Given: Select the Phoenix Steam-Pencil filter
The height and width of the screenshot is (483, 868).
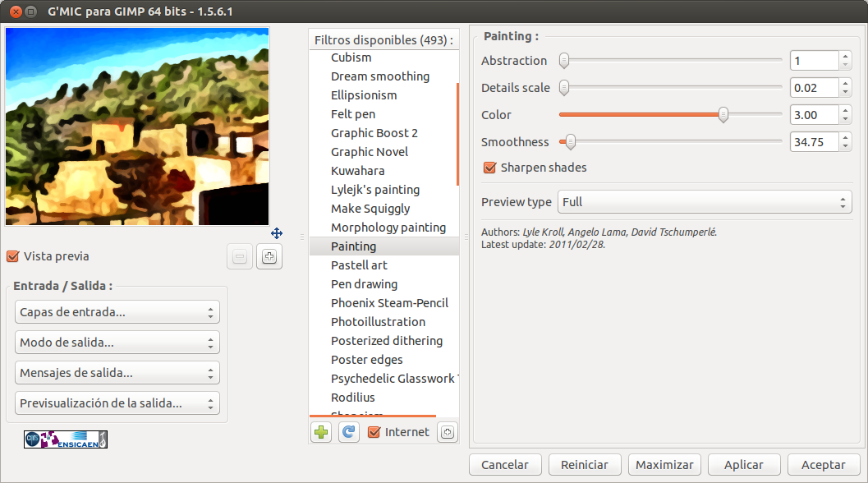Looking at the screenshot, I should coord(390,303).
